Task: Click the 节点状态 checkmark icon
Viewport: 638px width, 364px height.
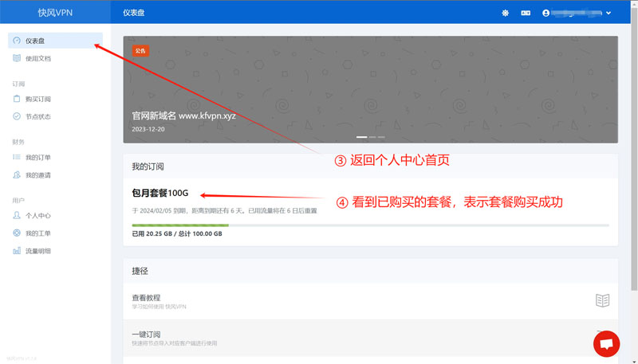Action: coord(17,116)
